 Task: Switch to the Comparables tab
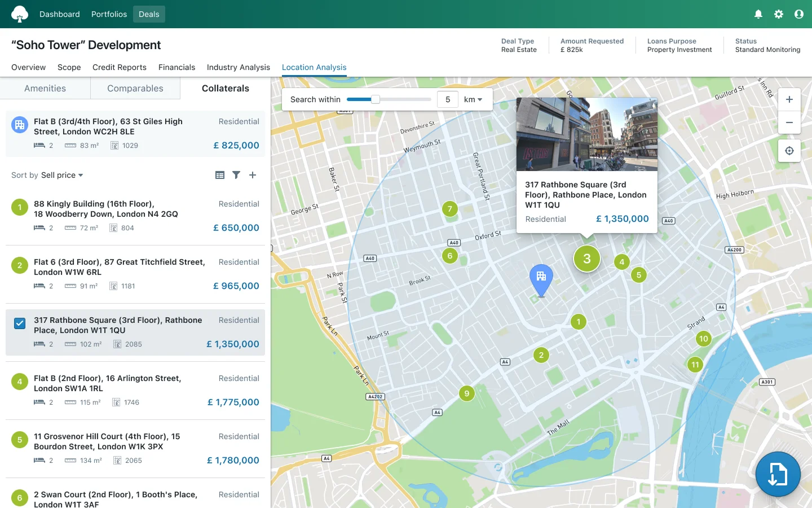point(135,88)
